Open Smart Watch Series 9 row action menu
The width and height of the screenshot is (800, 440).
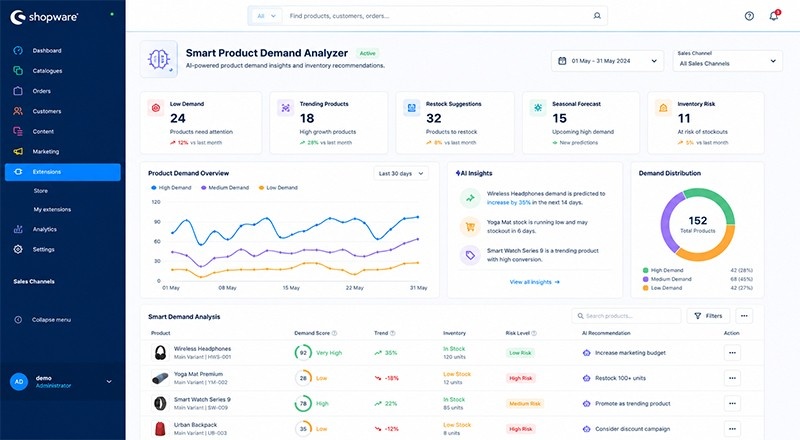click(x=732, y=403)
